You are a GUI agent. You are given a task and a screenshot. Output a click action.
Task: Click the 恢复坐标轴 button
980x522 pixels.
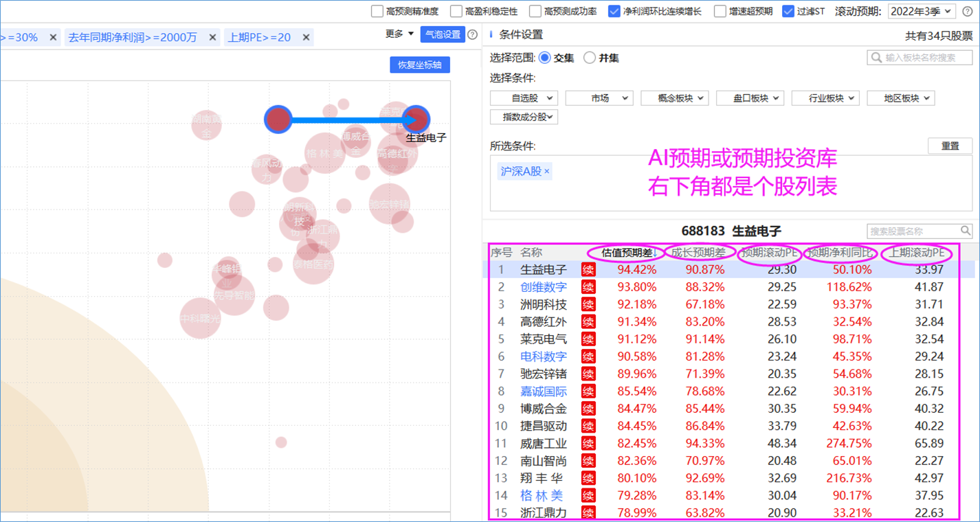click(420, 65)
